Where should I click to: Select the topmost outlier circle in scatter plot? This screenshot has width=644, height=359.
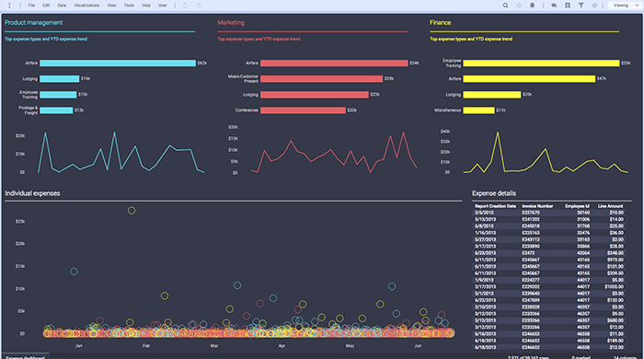point(132,211)
